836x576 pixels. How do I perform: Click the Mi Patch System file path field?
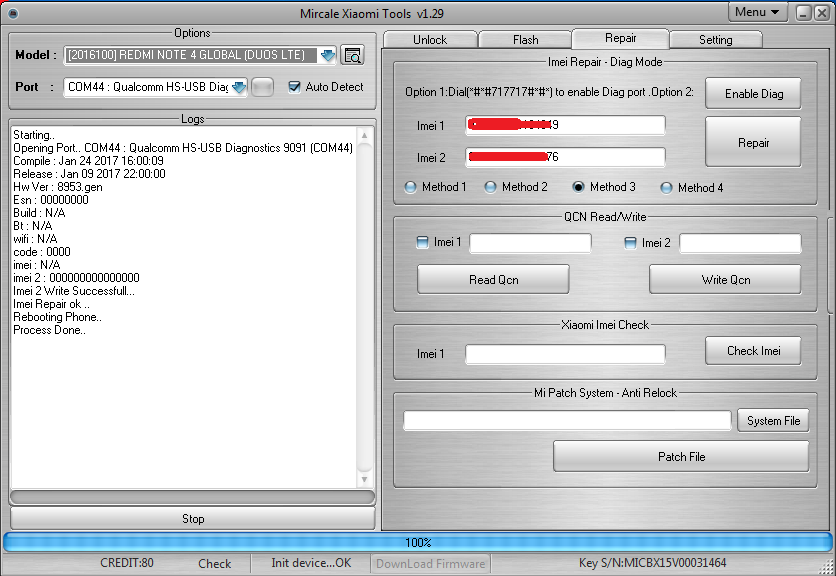click(567, 420)
